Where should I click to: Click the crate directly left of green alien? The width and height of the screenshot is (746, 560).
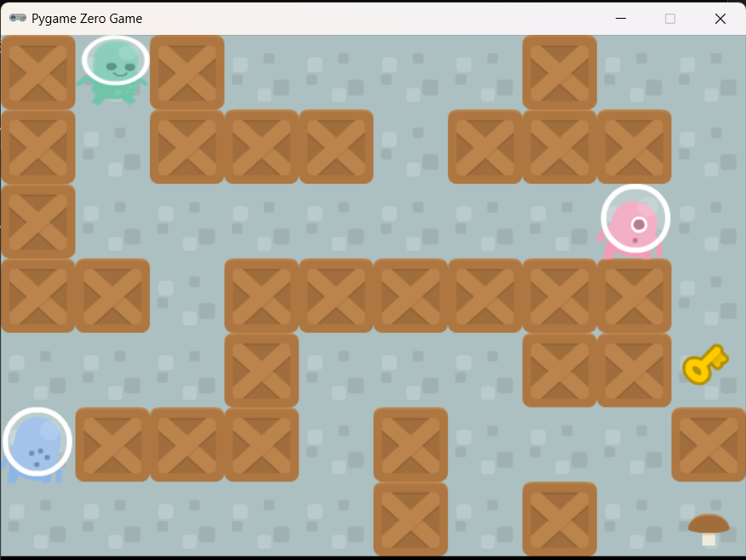38,72
